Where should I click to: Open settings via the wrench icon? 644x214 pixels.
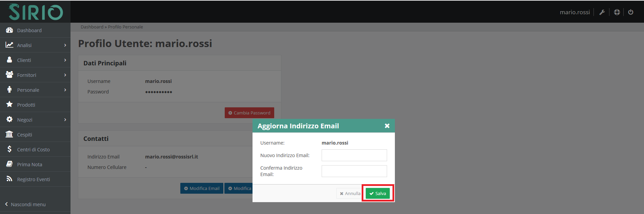[602, 12]
